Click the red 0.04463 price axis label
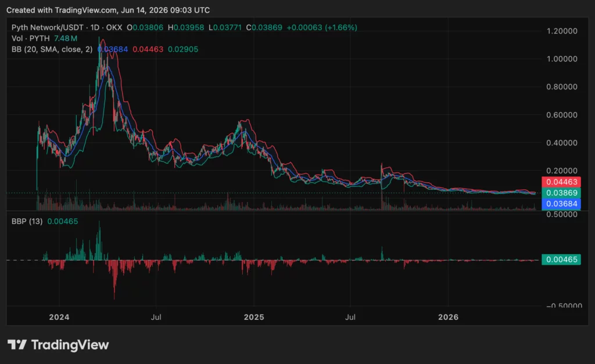 click(561, 182)
